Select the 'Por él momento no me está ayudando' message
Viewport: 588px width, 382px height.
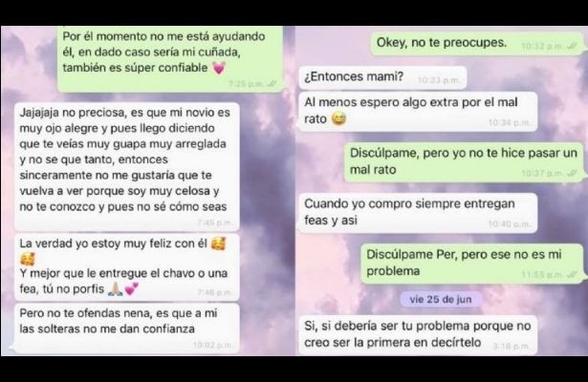tap(170, 59)
